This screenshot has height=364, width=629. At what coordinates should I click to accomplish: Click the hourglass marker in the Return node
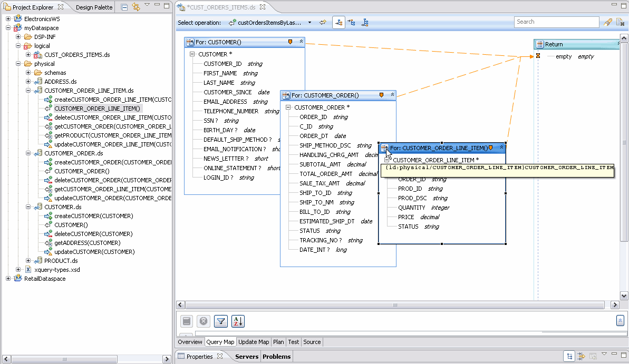tap(538, 56)
